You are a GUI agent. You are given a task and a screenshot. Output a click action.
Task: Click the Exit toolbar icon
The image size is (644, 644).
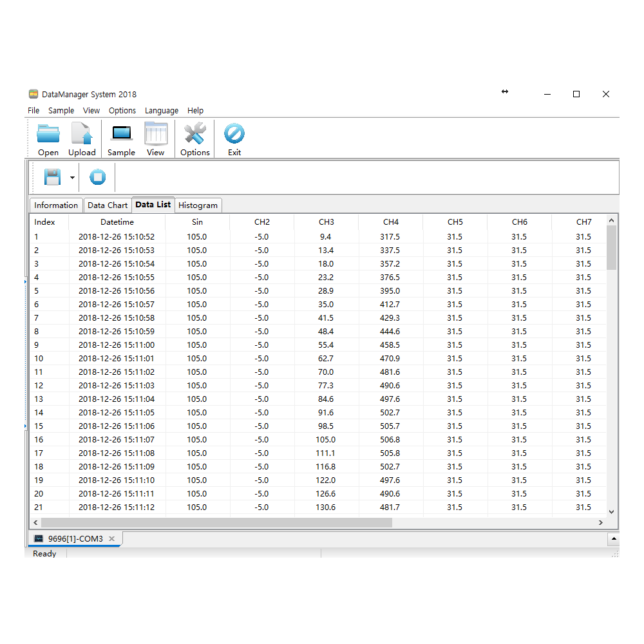click(234, 134)
